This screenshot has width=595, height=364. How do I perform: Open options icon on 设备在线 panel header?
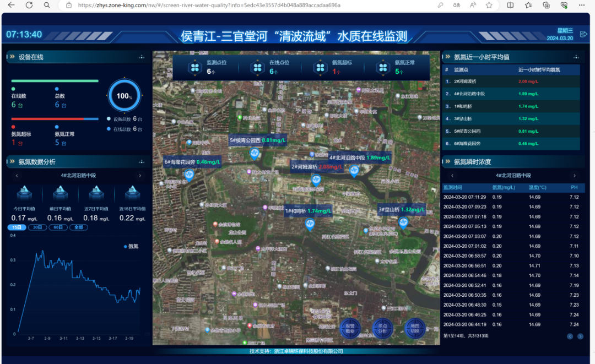click(x=142, y=57)
